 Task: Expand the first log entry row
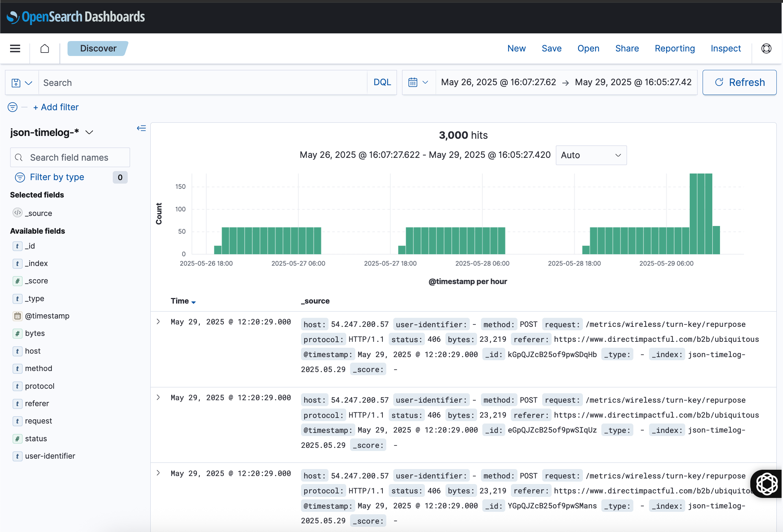click(158, 322)
